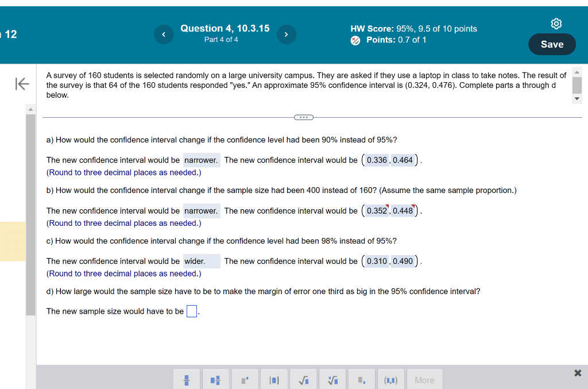Select the 0.310 lower bound field

tap(377, 261)
